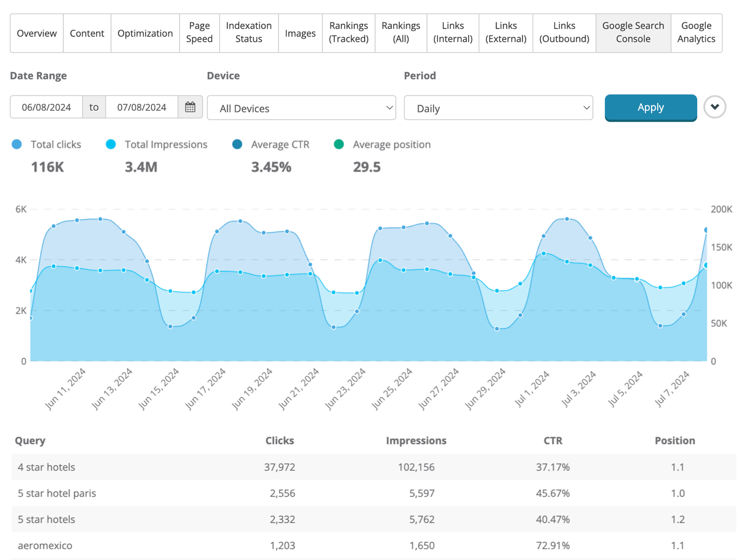
Task: Open the All Devices dropdown
Action: pos(301,108)
